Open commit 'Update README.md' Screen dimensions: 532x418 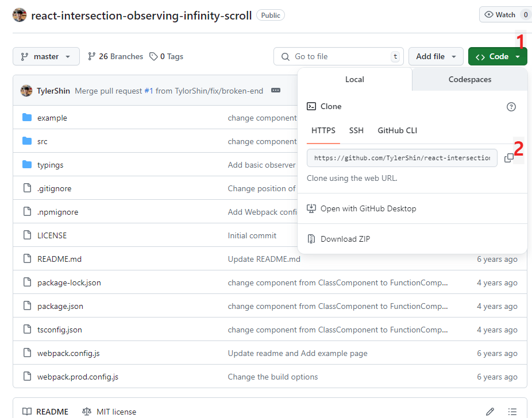pyautogui.click(x=264, y=259)
